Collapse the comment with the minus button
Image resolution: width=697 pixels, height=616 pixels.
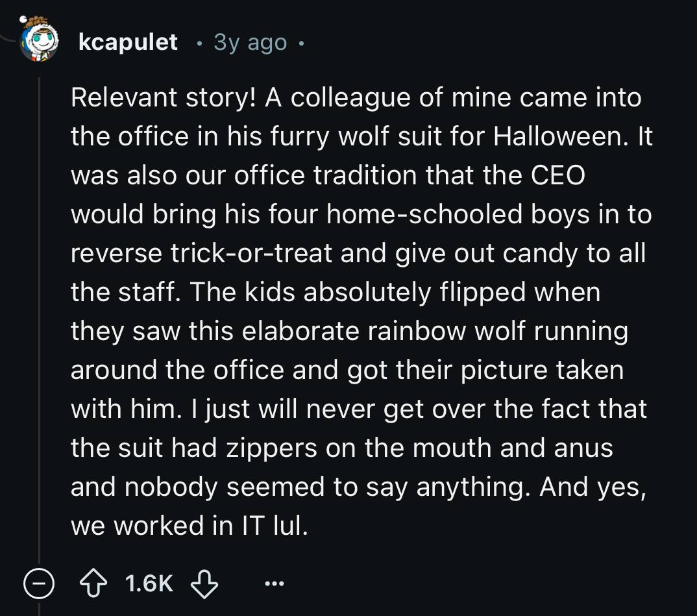coord(38,585)
